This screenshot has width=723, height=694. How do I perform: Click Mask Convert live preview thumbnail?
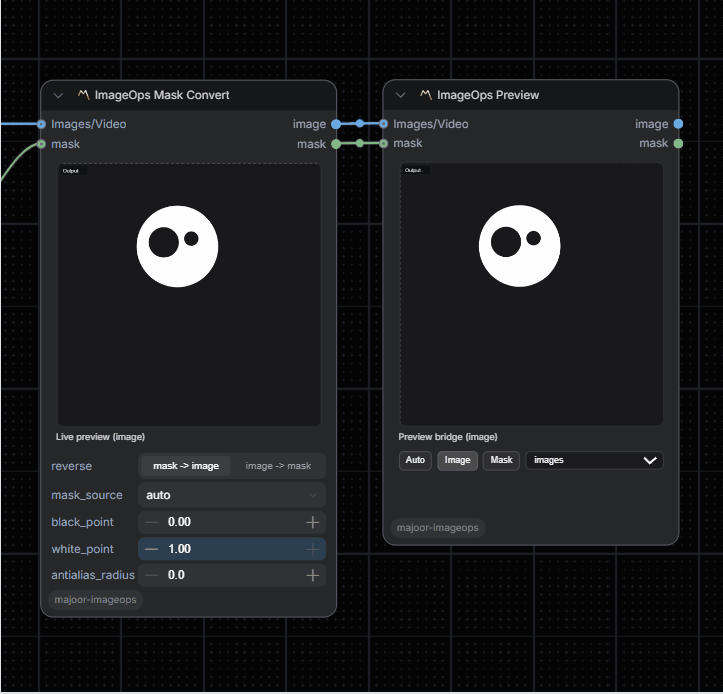click(189, 295)
